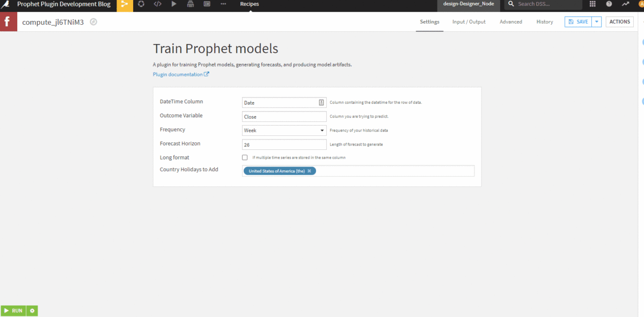Open the Flow icon in top bar

click(x=125, y=4)
